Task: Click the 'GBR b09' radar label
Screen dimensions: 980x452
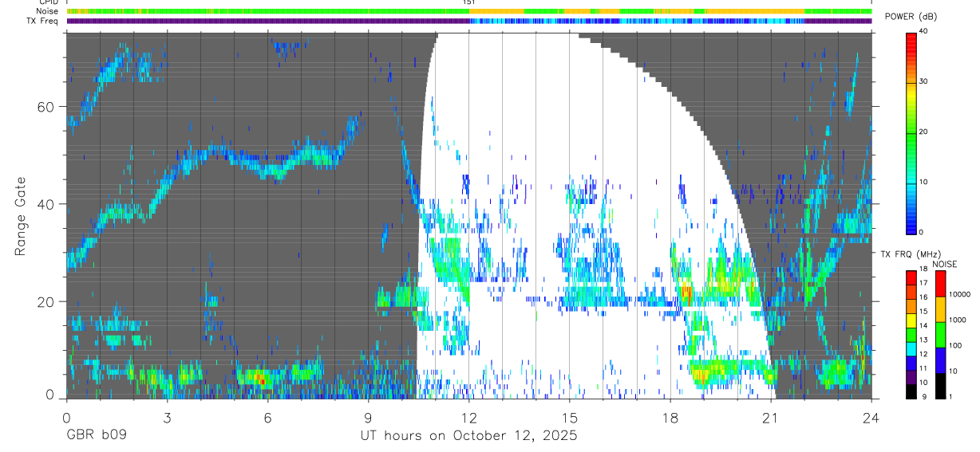Action: 96,436
